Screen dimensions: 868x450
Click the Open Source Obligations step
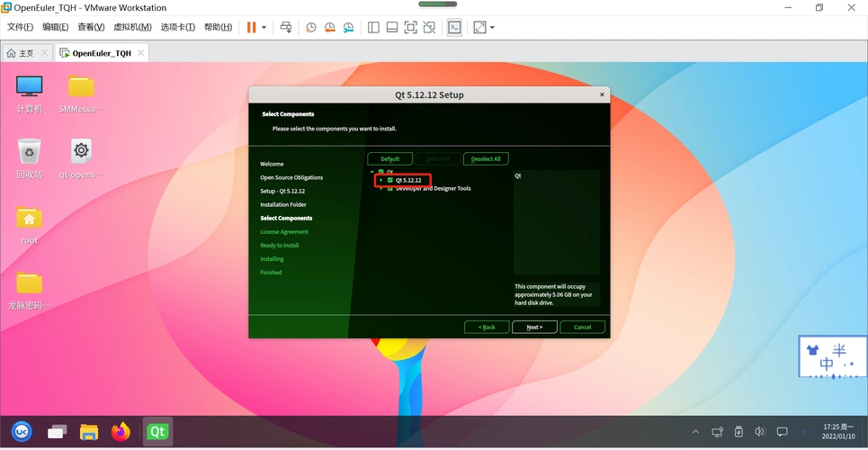click(x=291, y=177)
